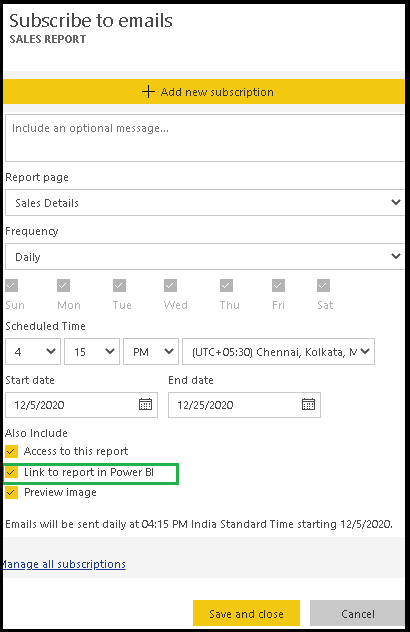This screenshot has height=632, width=410.
Task: Open the Start date calendar picker
Action: pyautogui.click(x=145, y=404)
